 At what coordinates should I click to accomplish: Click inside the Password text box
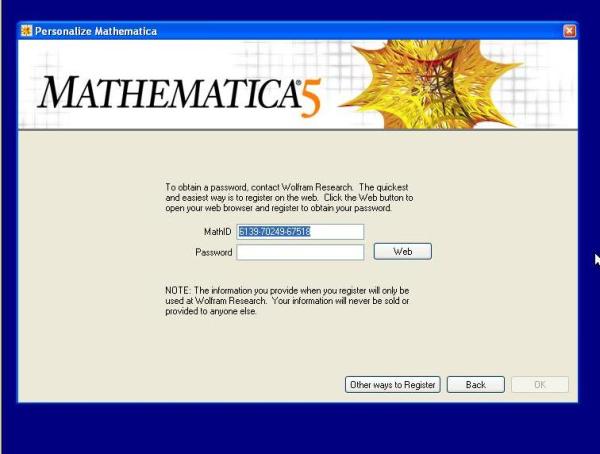point(300,252)
